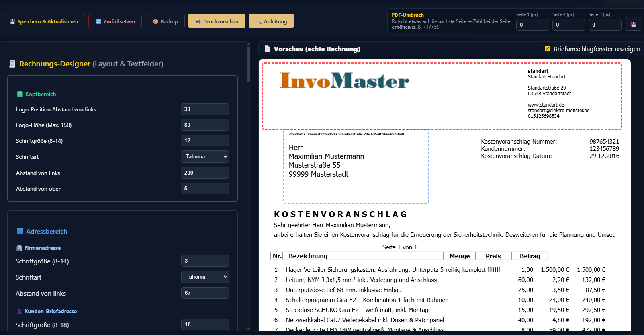Click the PDF-Umbruch label

[408, 15]
